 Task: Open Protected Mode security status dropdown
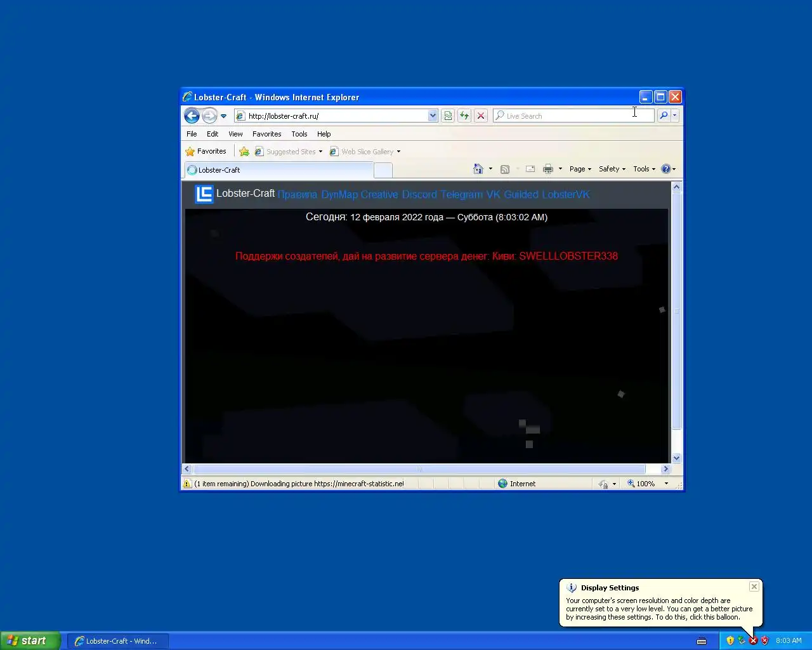607,484
